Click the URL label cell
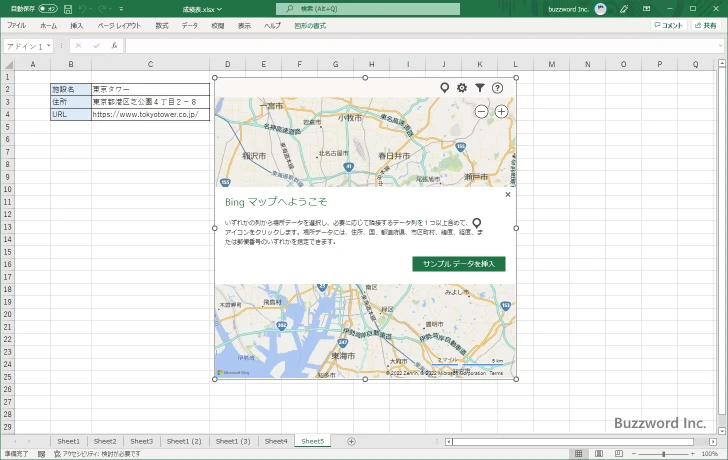The height and width of the screenshot is (460, 728). click(x=71, y=114)
